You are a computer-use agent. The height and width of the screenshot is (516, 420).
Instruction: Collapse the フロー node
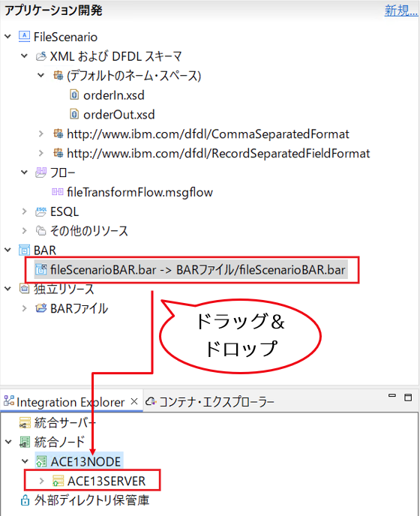(24, 172)
